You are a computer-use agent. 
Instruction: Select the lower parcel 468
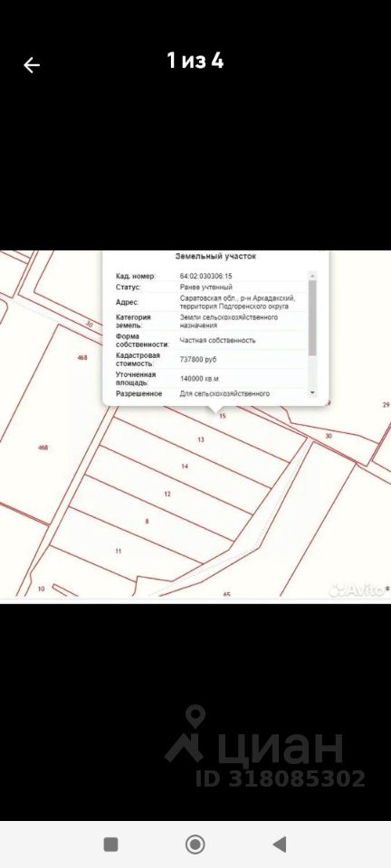[x=43, y=448]
